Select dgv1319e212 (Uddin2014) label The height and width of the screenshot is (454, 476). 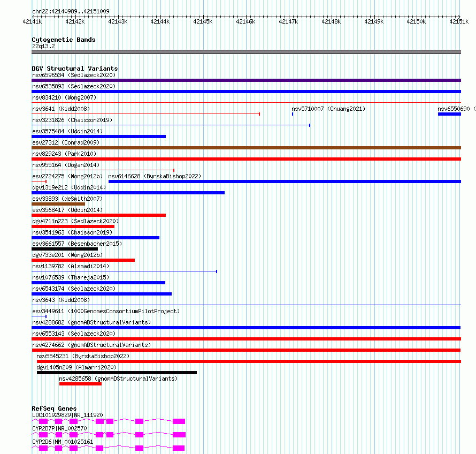[x=69, y=187]
